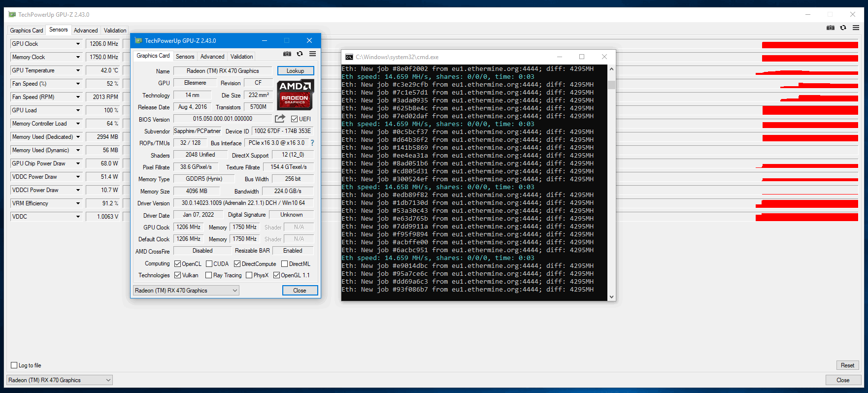Click the Memory Used (Dedicated) value 2994 MB
Image resolution: width=868 pixels, height=393 pixels.
(104, 137)
